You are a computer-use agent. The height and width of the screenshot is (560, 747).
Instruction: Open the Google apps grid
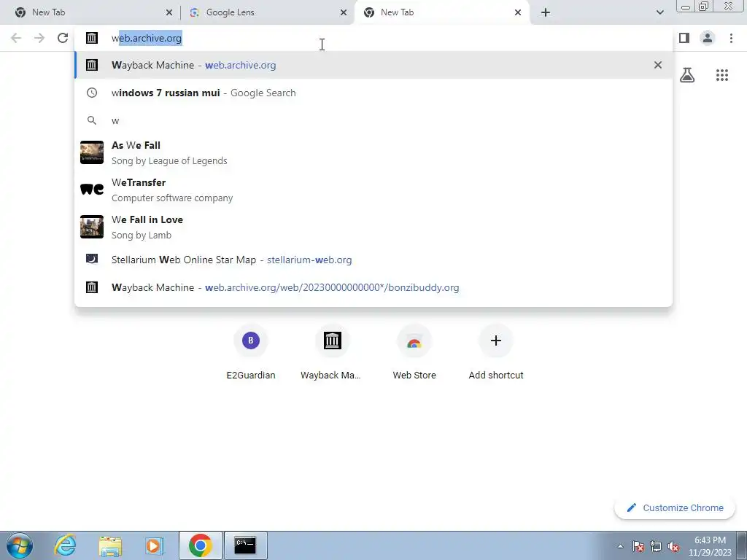[722, 75]
